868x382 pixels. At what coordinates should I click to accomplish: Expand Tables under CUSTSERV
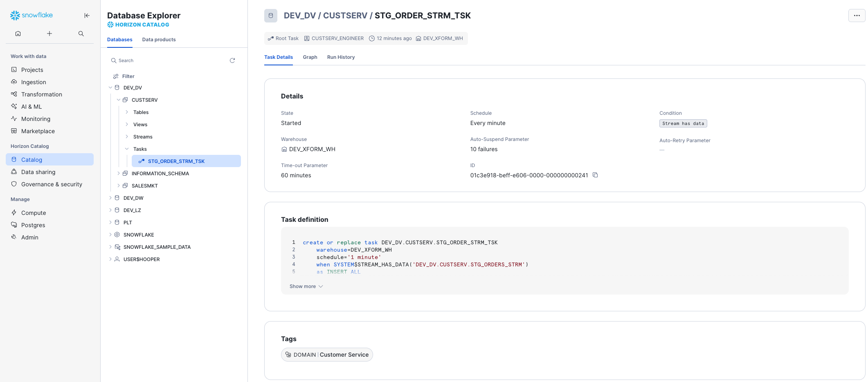pyautogui.click(x=127, y=112)
